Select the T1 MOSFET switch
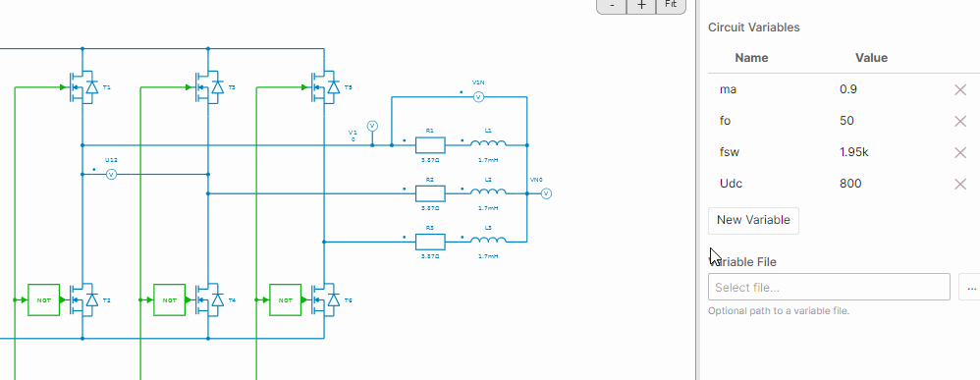 click(x=83, y=86)
